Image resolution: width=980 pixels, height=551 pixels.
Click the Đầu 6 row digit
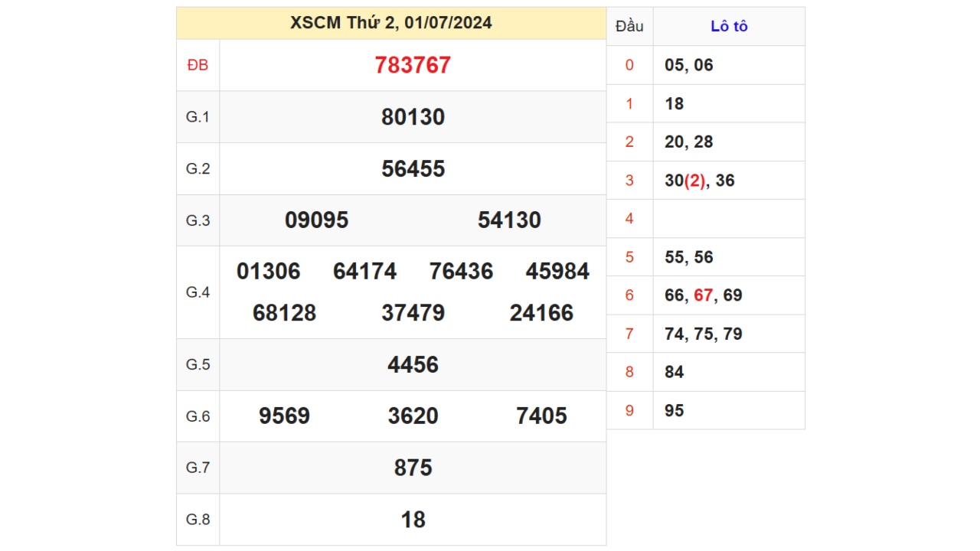pos(629,295)
